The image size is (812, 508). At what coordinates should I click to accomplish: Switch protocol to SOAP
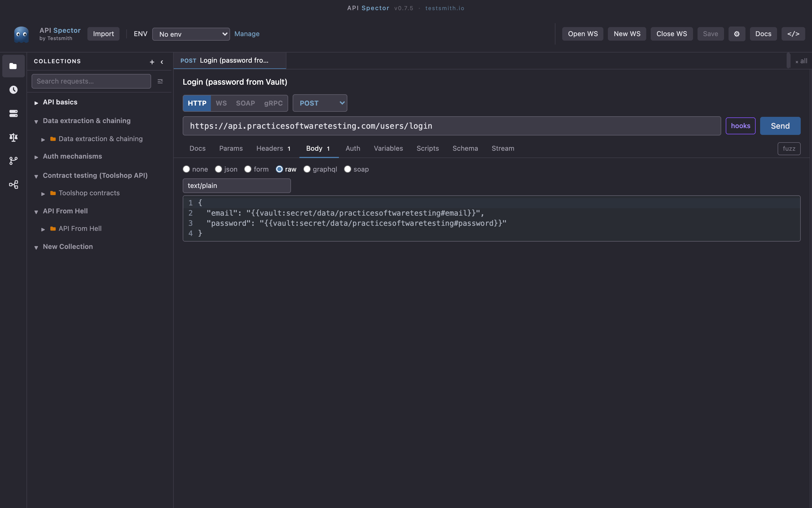click(x=245, y=103)
